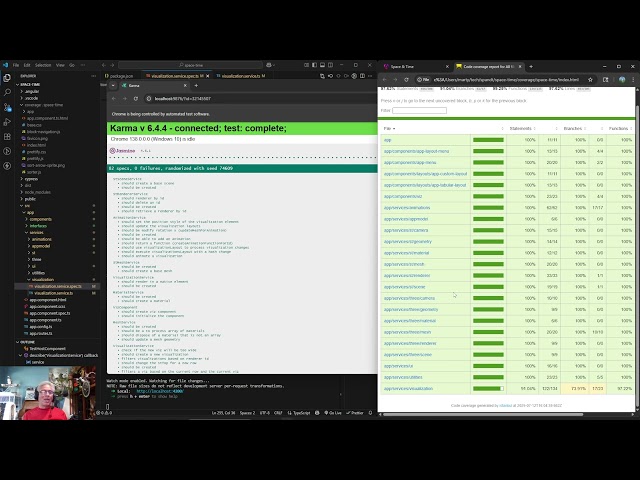The height and width of the screenshot is (480, 640).
Task: Expand the .angular folder in Explorer
Action: 32,91
